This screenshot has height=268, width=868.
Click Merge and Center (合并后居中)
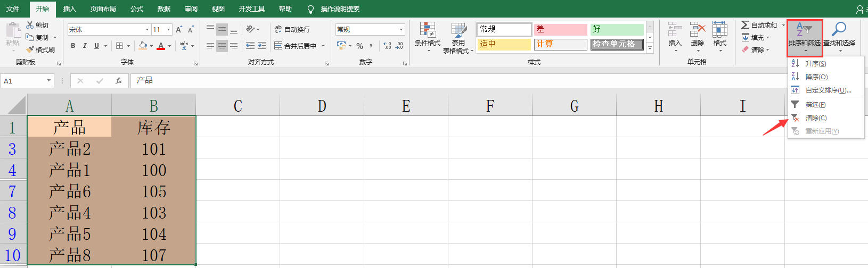point(295,46)
